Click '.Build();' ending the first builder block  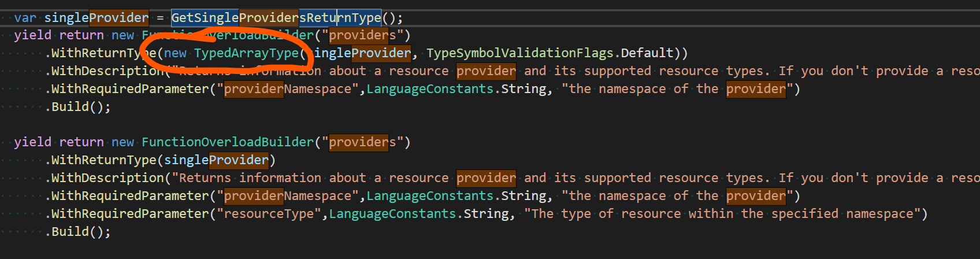tap(77, 107)
